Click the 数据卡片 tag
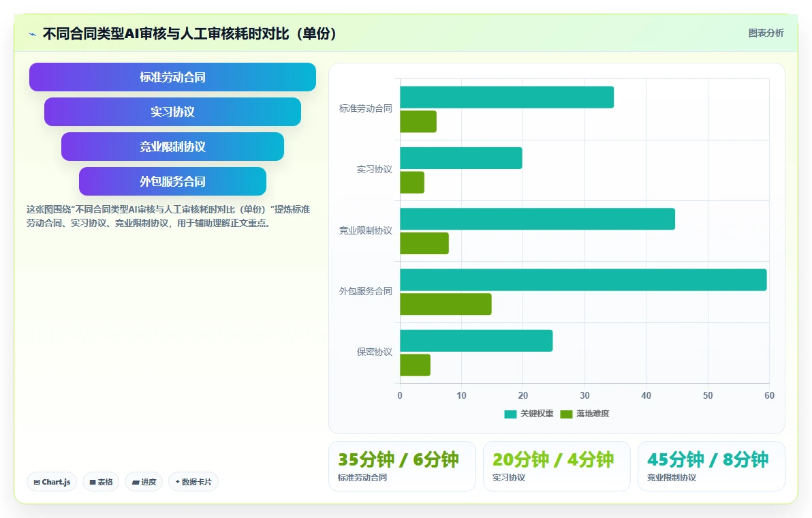The image size is (812, 518). click(193, 482)
